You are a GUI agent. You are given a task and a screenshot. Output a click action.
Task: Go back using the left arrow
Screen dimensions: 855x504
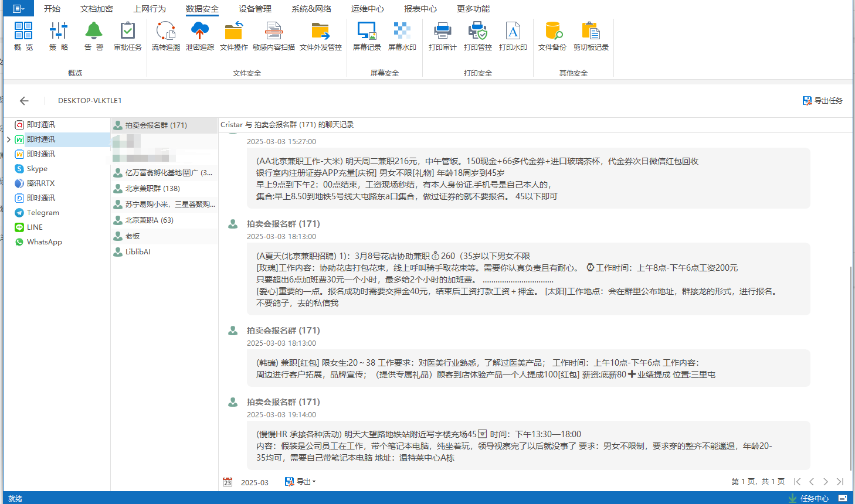tap(24, 101)
